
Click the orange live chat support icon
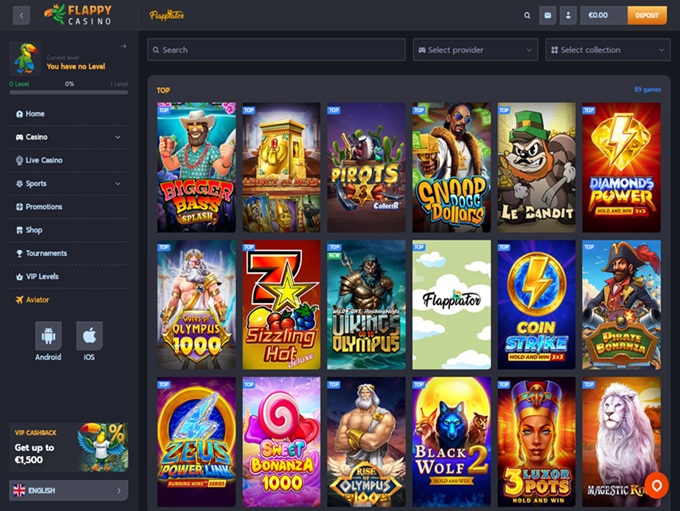point(656,485)
